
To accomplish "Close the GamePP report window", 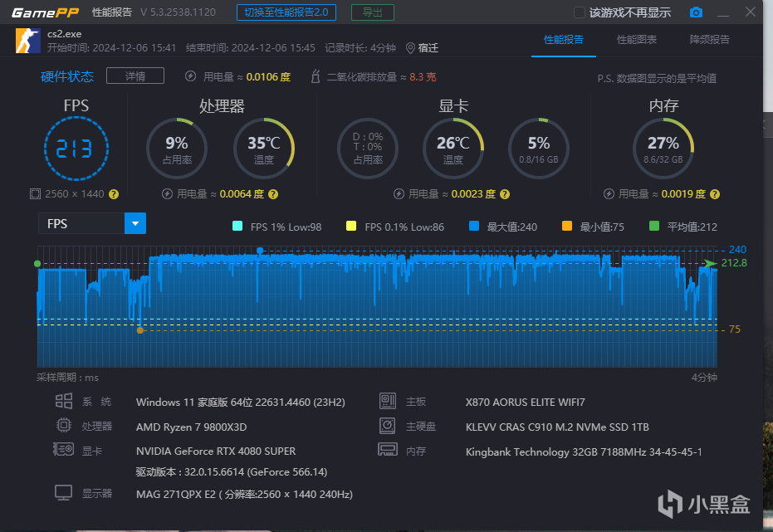I will click(x=751, y=12).
